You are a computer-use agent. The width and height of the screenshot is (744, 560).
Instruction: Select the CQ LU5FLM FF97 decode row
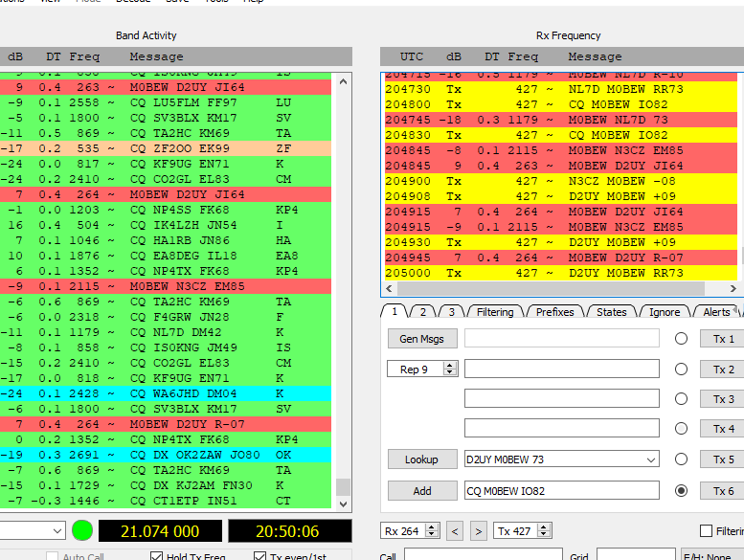pos(166,102)
